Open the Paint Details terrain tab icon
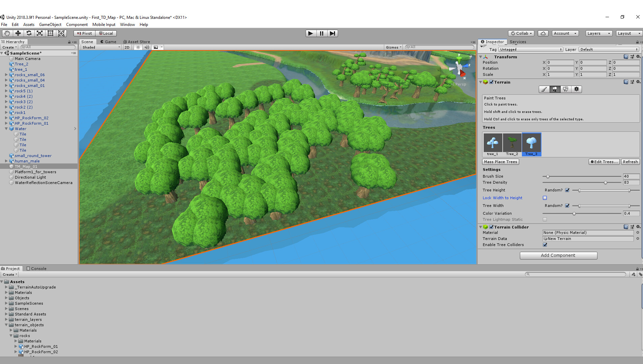Image resolution: width=643 pixels, height=364 pixels. click(565, 89)
